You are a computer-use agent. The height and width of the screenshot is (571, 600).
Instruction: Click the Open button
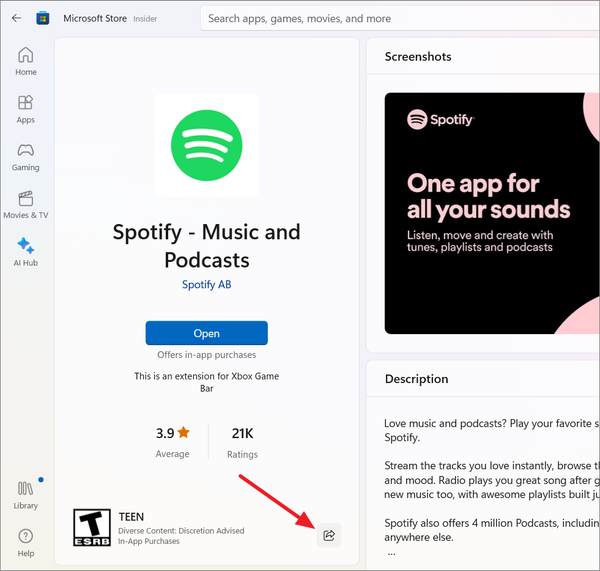pyautogui.click(x=207, y=333)
